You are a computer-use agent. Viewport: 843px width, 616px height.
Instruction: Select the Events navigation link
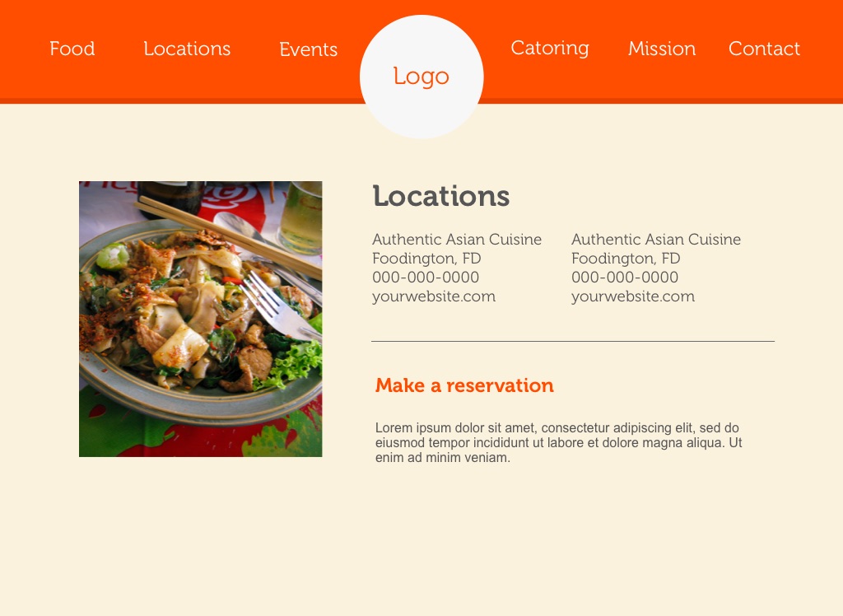[308, 49]
